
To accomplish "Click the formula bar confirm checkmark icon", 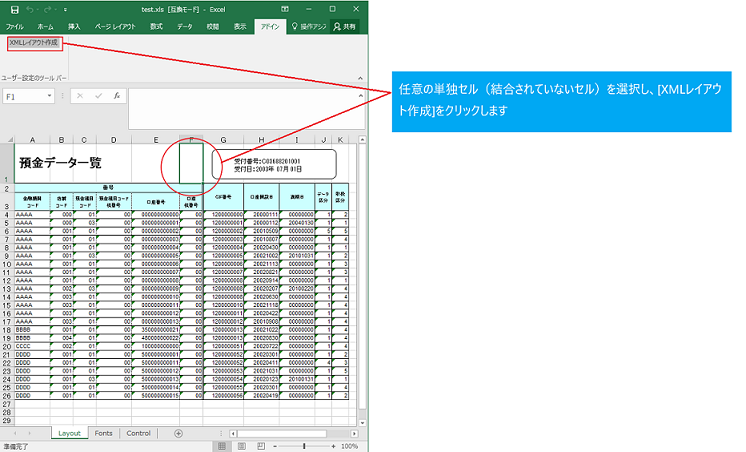I will click(x=98, y=96).
